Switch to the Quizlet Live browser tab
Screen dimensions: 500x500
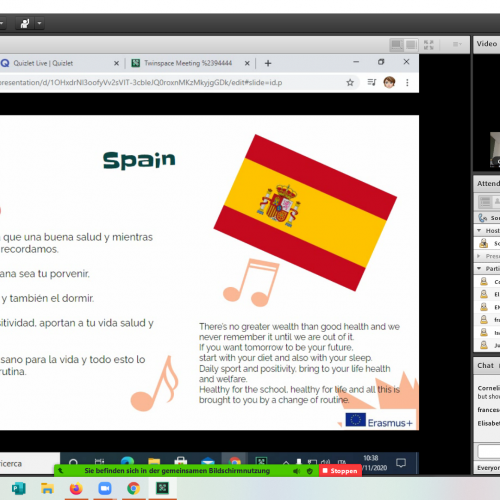tap(43, 63)
